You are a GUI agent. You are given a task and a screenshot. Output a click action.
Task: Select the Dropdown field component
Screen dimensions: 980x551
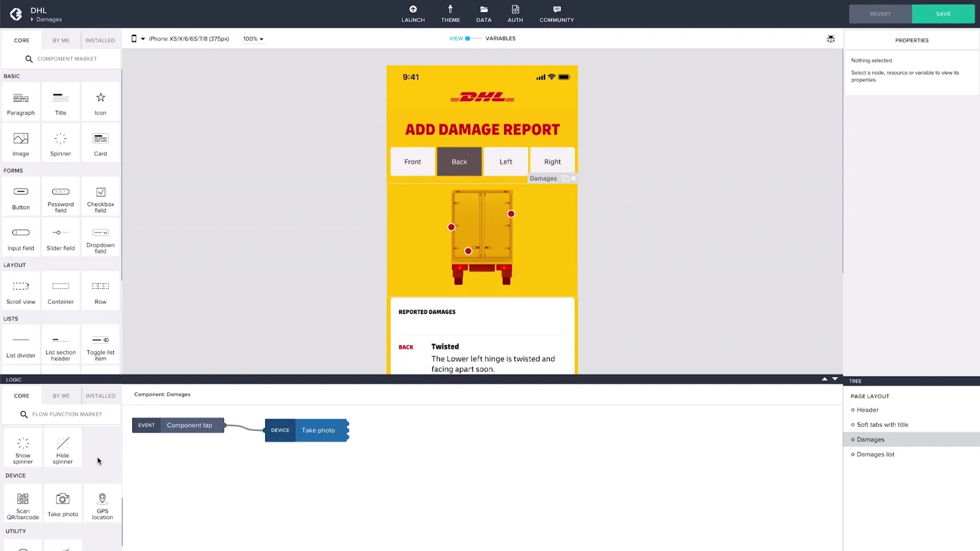pos(100,237)
